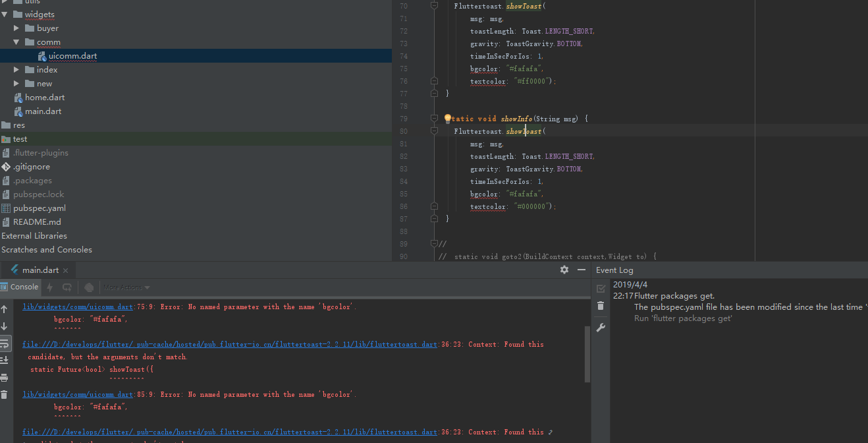Screen dimensions: 868x443
Task: Fold code block at line 70
Action: (x=434, y=6)
